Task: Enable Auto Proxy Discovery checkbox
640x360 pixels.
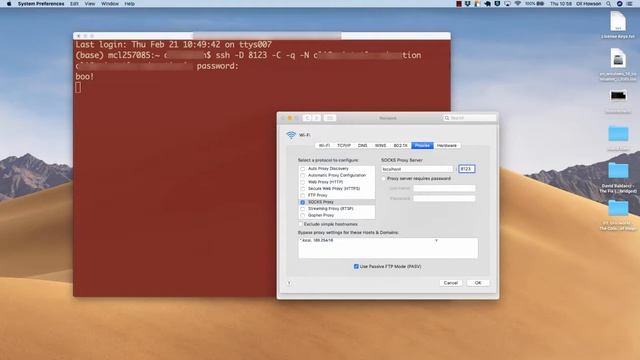Action: pyautogui.click(x=302, y=169)
